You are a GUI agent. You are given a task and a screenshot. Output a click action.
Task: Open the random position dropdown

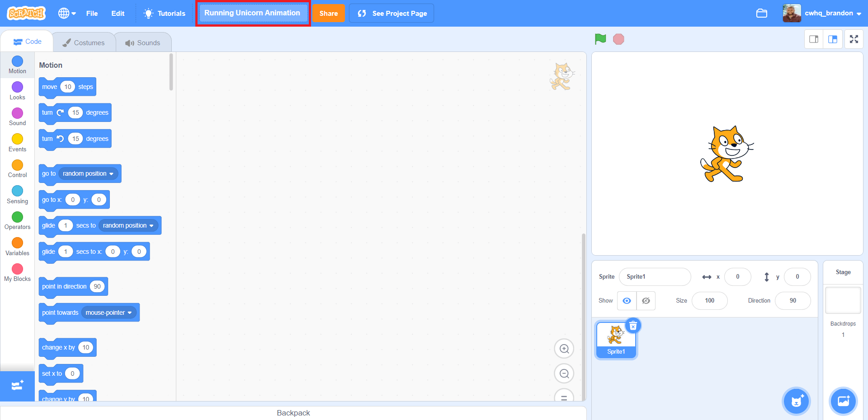pyautogui.click(x=87, y=173)
